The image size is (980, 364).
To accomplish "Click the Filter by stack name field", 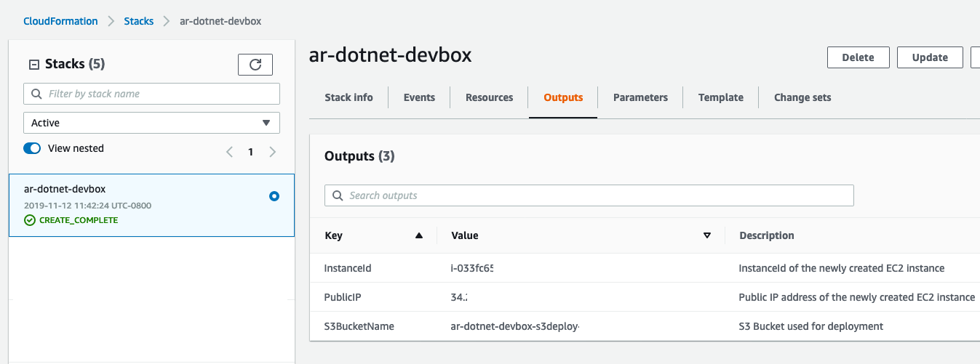I will tap(151, 94).
